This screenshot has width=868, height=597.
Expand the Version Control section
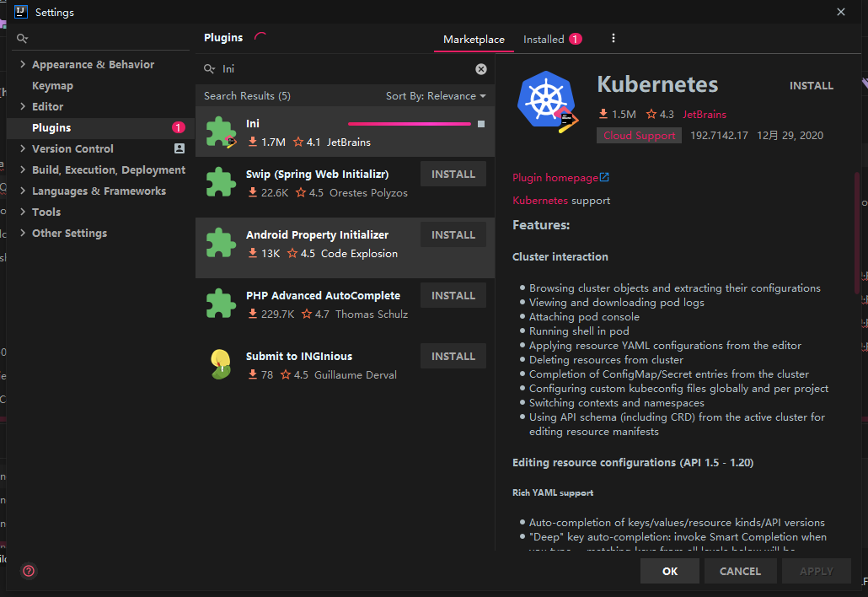pos(23,148)
